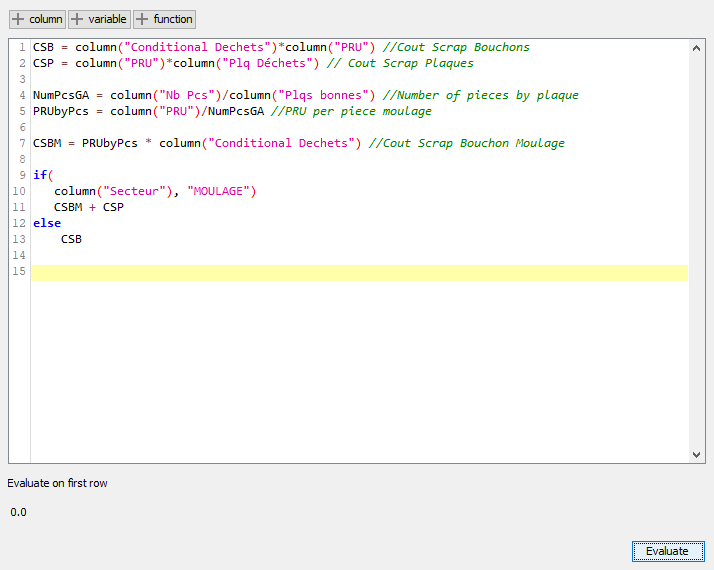This screenshot has height=570, width=714.
Task: Click the "MOULAGE" string on line 10
Action: click(218, 191)
